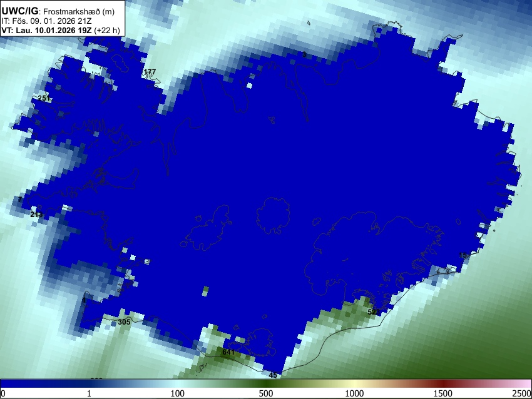The height and width of the screenshot is (399, 532).
Task: Click the map value label '641'
Action: click(228, 352)
